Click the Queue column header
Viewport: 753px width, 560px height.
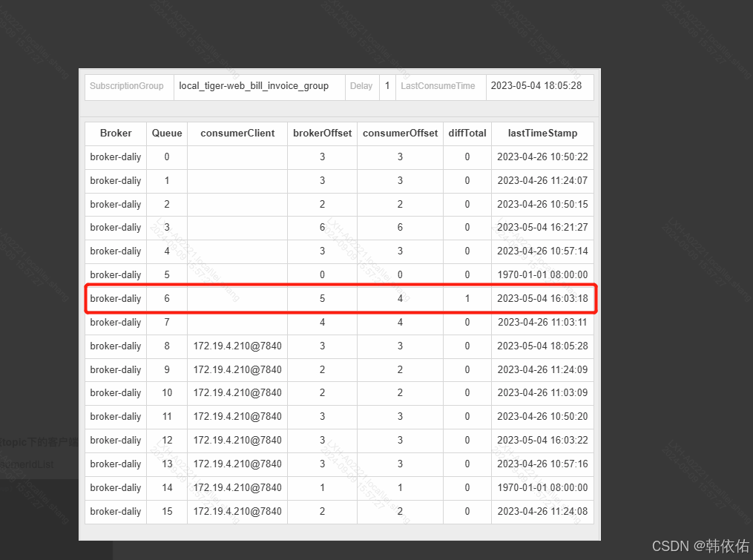pos(167,133)
